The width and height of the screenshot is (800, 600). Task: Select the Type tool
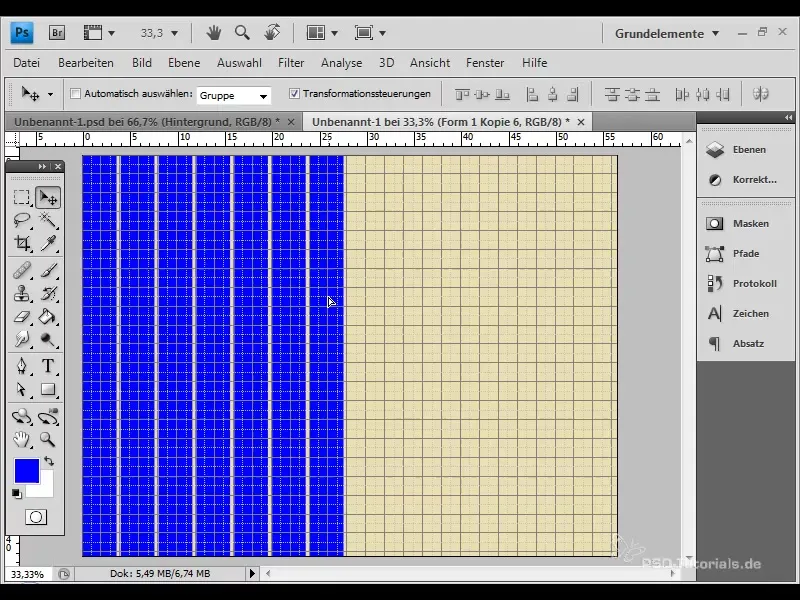[x=48, y=366]
